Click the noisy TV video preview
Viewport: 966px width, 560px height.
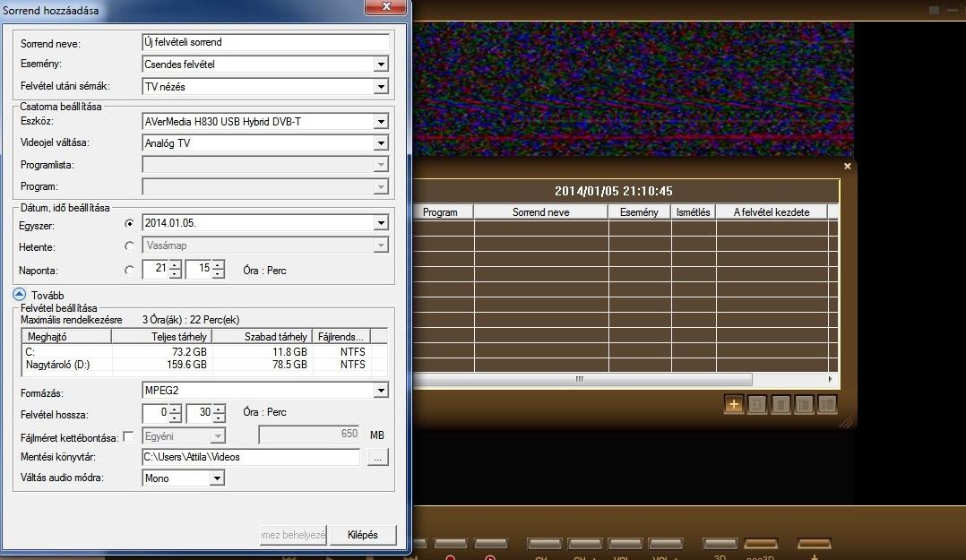(634, 90)
